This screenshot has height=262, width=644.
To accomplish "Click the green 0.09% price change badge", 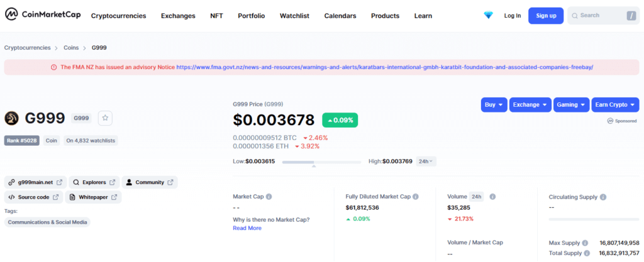I will tap(340, 120).
